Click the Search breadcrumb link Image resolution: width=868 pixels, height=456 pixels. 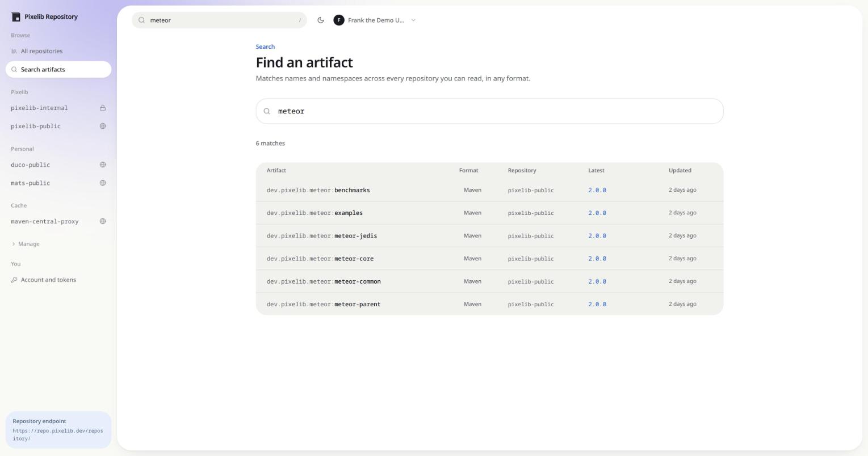(x=265, y=47)
